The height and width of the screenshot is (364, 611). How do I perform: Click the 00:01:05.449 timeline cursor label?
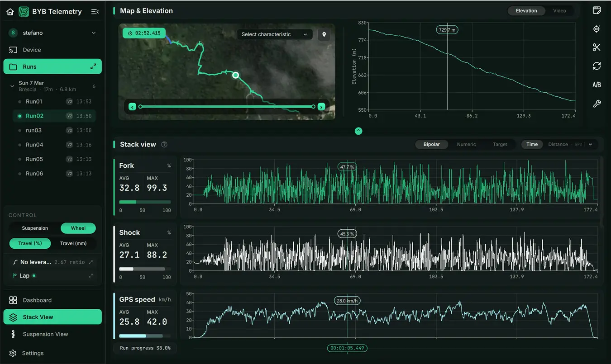(x=347, y=348)
